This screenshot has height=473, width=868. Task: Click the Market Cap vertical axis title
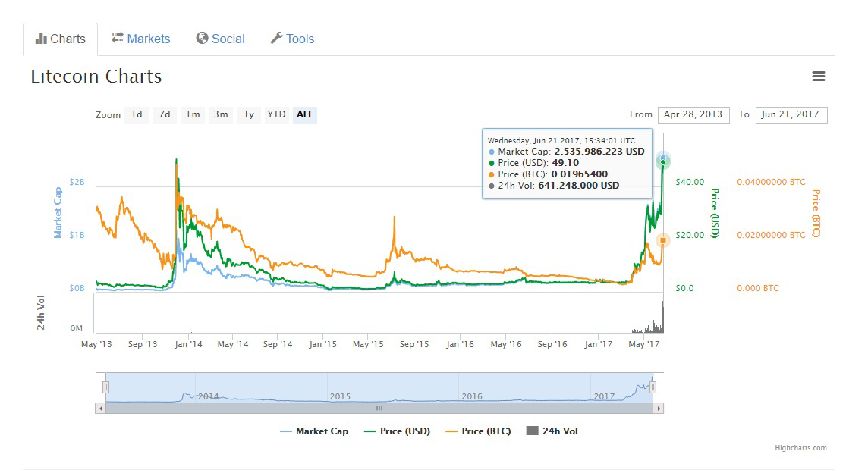tap(58, 213)
